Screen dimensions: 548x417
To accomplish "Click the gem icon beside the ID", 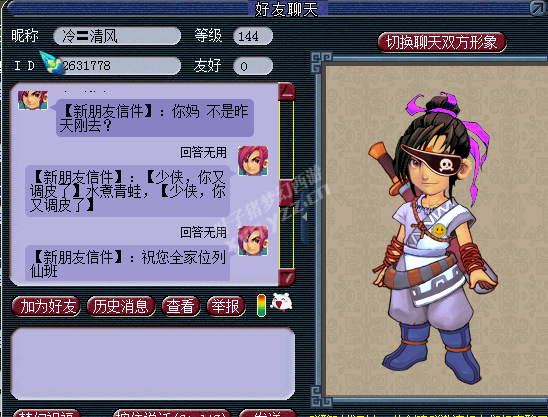I will pyautogui.click(x=52, y=63).
